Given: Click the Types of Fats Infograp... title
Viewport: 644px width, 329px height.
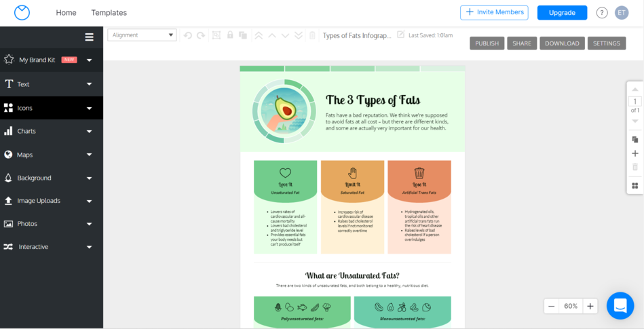Looking at the screenshot, I should pyautogui.click(x=358, y=35).
